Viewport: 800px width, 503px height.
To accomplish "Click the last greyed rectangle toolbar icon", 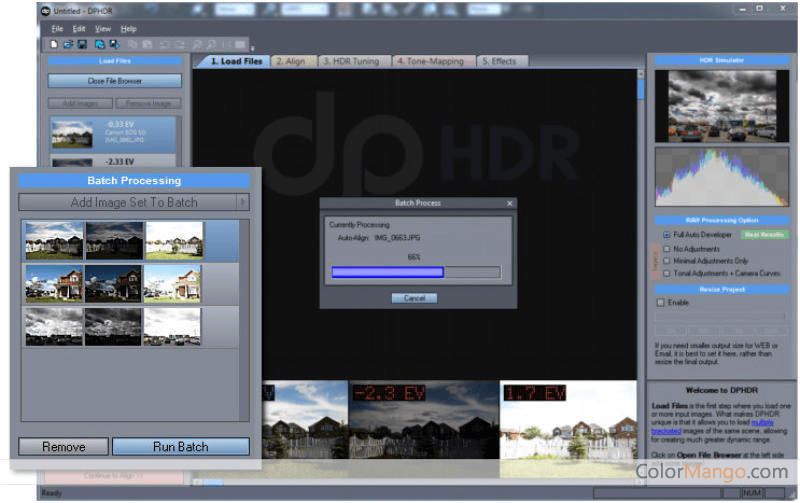I will point(240,45).
